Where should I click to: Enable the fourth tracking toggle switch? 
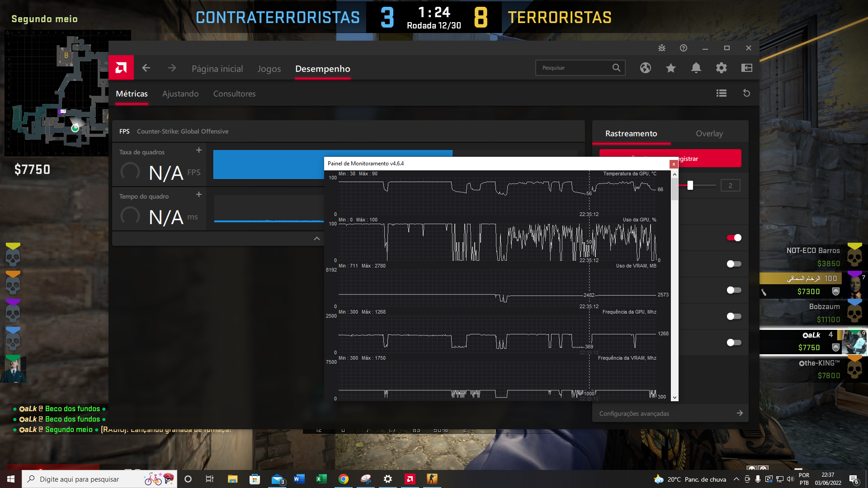coord(734,316)
